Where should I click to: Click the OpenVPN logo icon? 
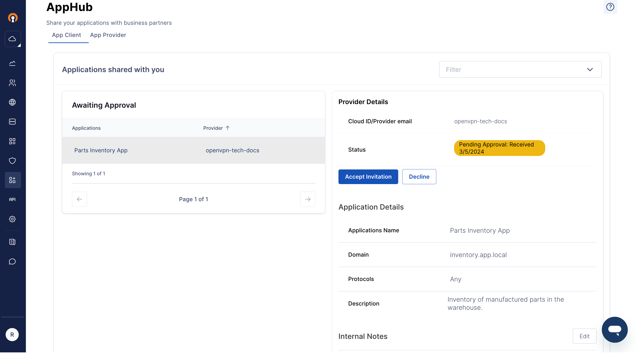point(13,18)
